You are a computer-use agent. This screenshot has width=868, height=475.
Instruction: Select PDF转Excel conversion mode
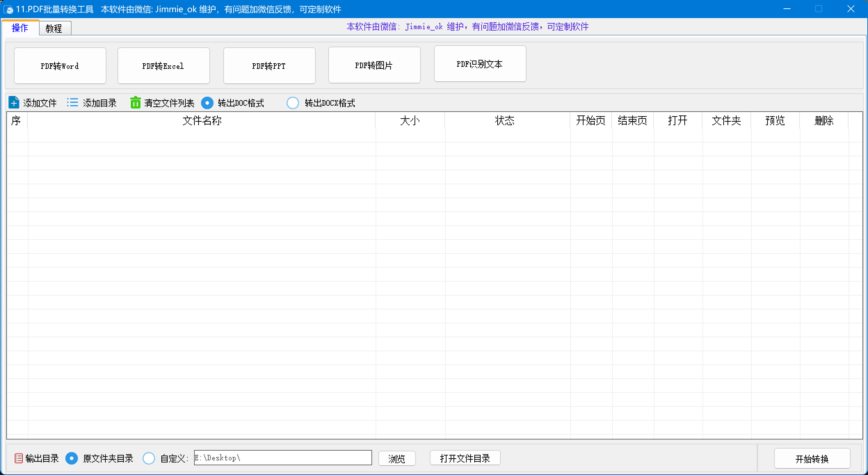click(163, 66)
